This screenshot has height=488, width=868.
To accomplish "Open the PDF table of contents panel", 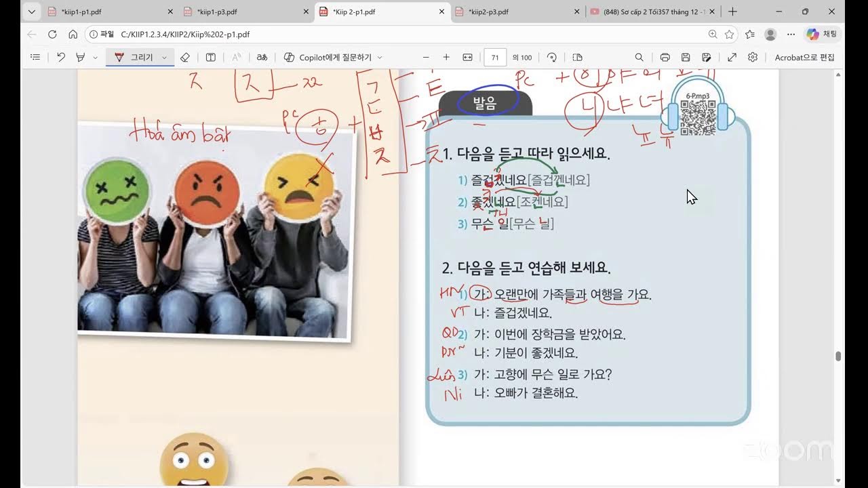I will click(35, 58).
